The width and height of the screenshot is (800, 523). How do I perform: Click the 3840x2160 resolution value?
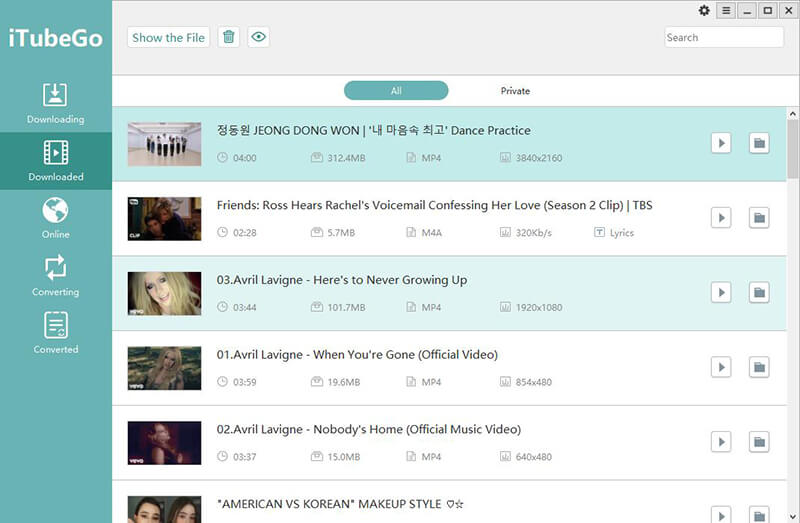tap(539, 158)
